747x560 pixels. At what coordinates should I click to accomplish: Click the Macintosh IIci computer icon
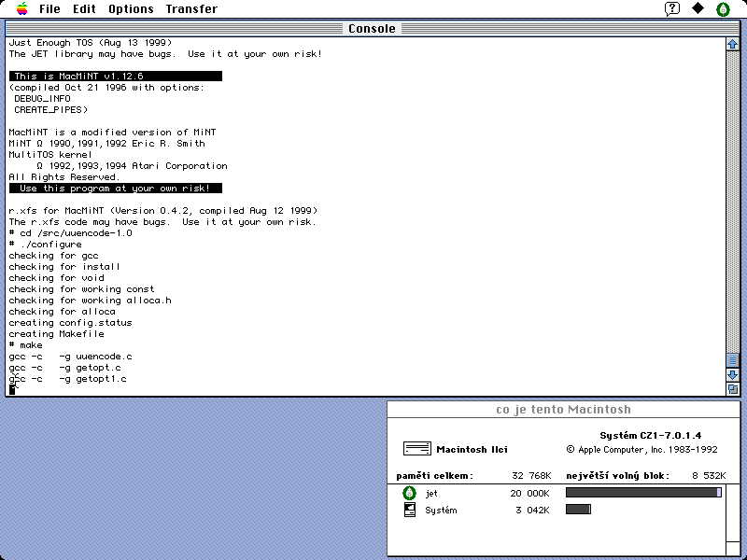pos(417,449)
